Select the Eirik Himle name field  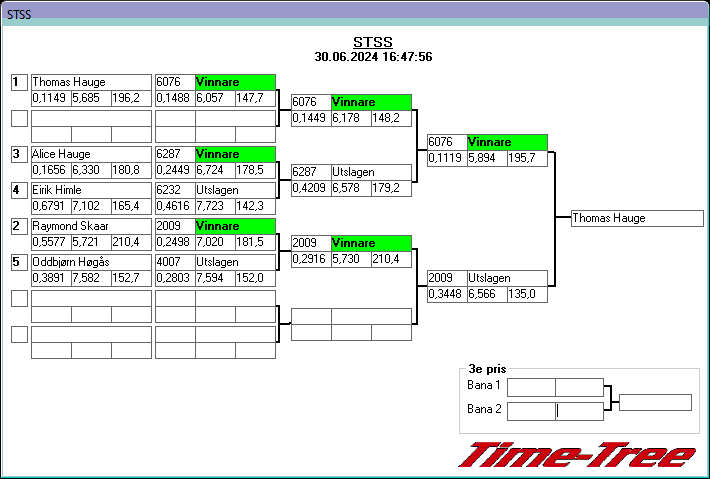(x=91, y=190)
